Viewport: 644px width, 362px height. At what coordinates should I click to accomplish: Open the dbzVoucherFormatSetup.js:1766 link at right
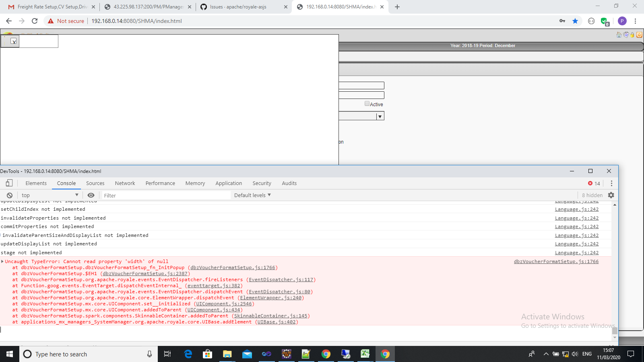click(556, 261)
